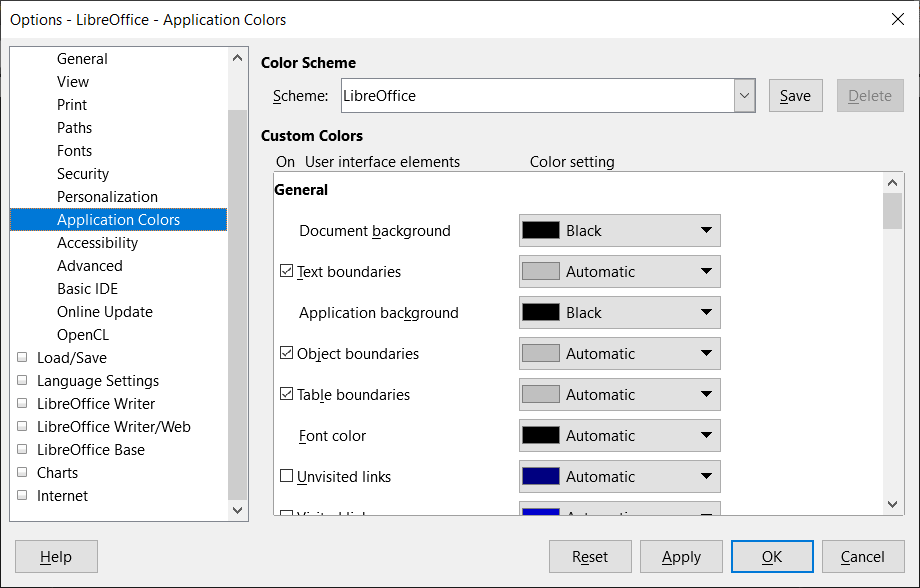Screen dimensions: 920x588
Task: Select OpenCL in the options tree
Action: click(x=83, y=334)
